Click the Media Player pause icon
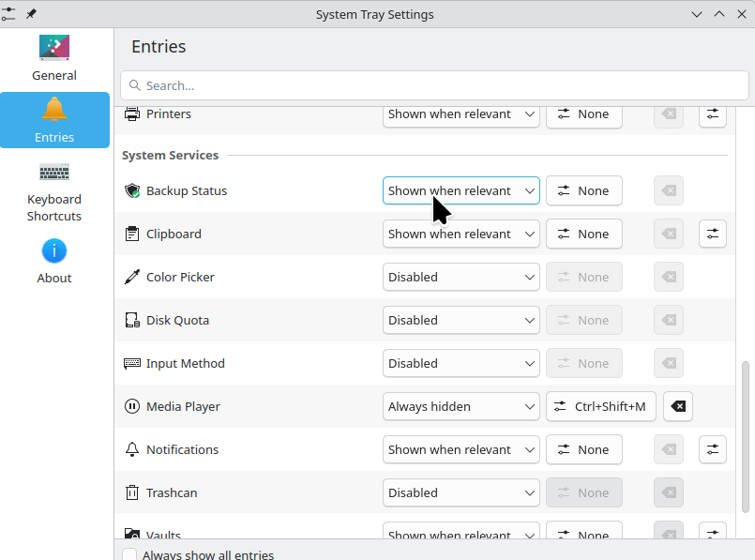 pyautogui.click(x=132, y=406)
